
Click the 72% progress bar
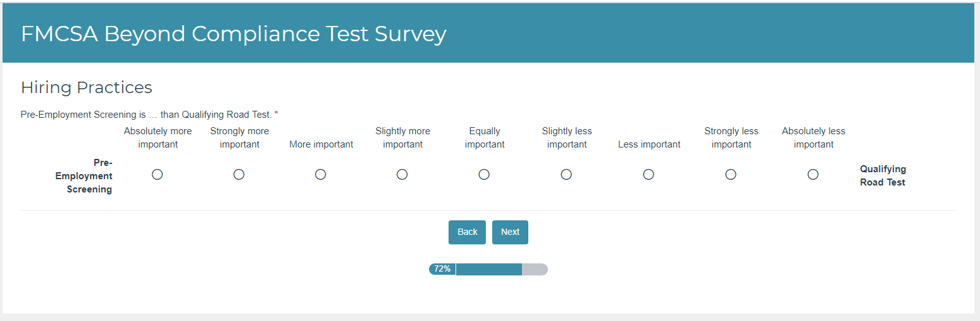click(x=500, y=270)
